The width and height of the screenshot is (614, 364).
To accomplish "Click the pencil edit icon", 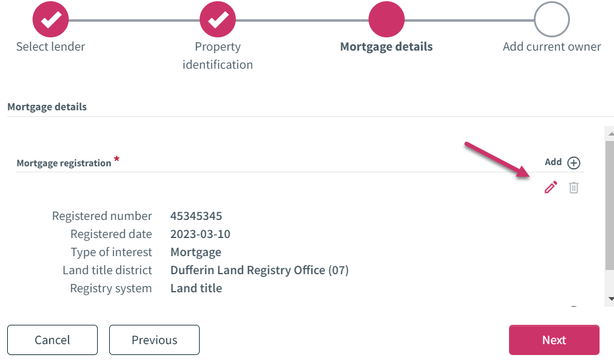I will pos(551,187).
